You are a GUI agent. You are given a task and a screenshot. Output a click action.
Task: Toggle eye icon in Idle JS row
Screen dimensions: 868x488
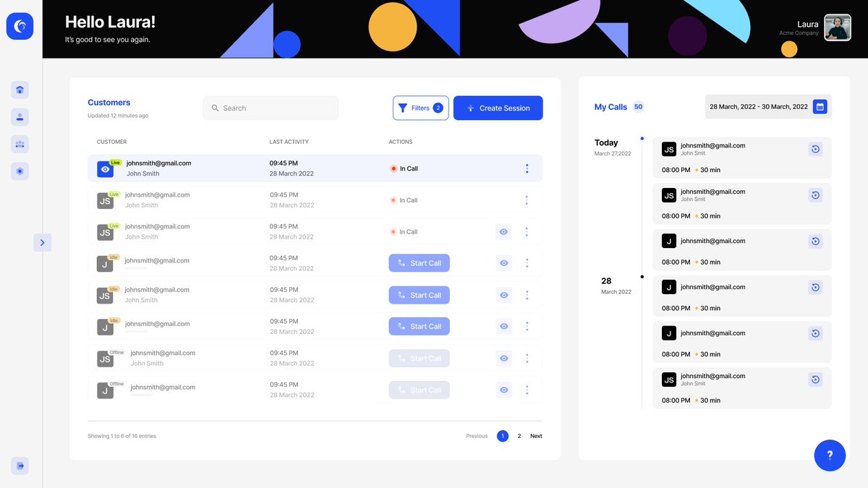(504, 295)
